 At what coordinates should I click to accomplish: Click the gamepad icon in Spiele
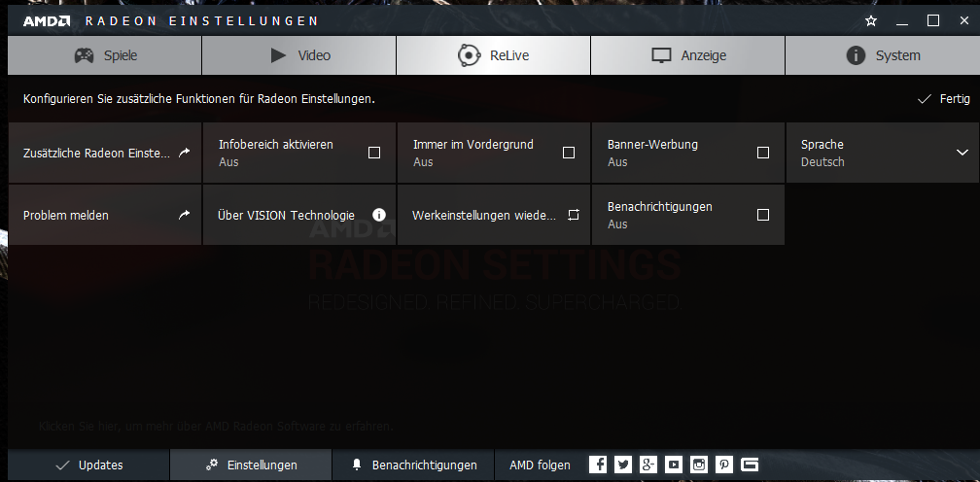tap(84, 55)
